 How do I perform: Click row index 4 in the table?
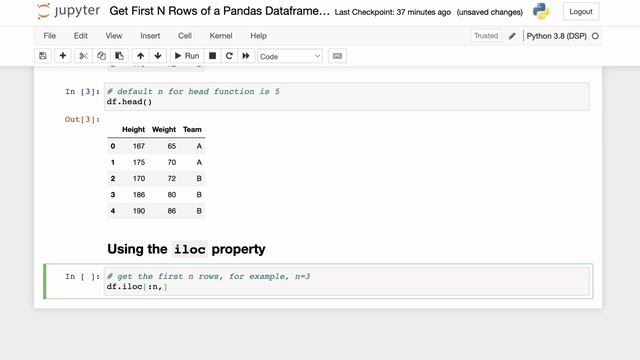tap(113, 211)
